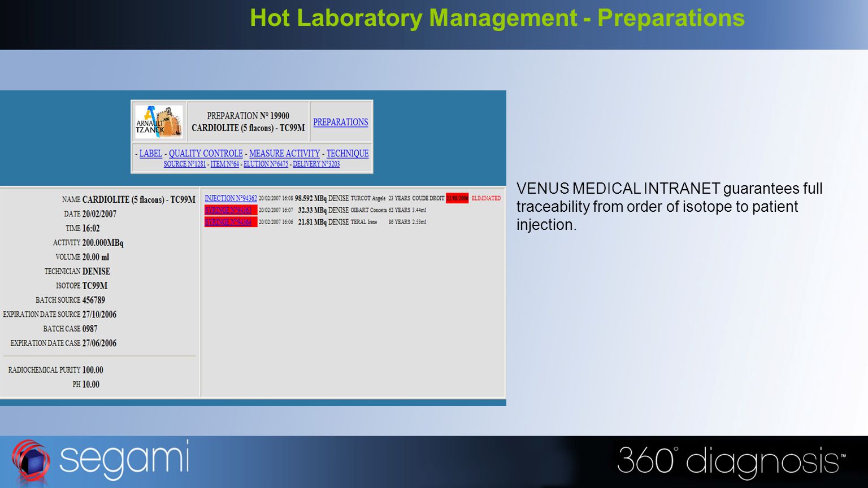Click the BATCH CASE value 0987

[90, 329]
